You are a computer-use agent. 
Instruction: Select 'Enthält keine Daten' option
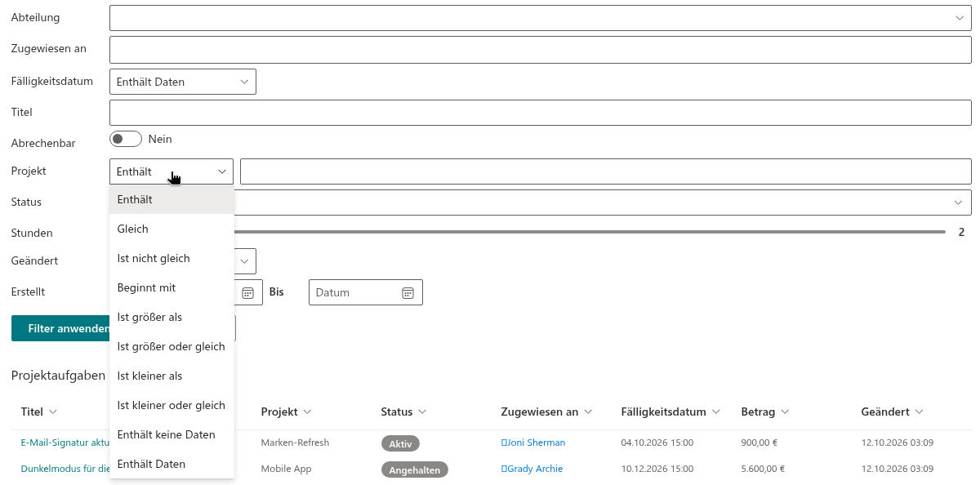coord(171,434)
